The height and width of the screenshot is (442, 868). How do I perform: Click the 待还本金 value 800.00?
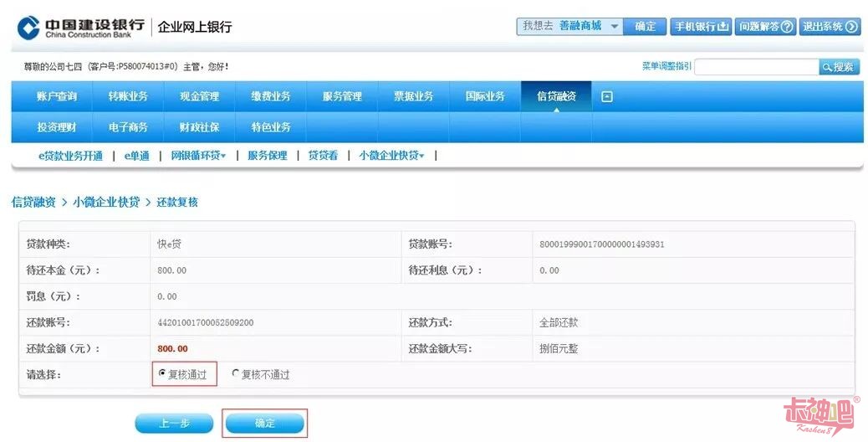pos(171,270)
